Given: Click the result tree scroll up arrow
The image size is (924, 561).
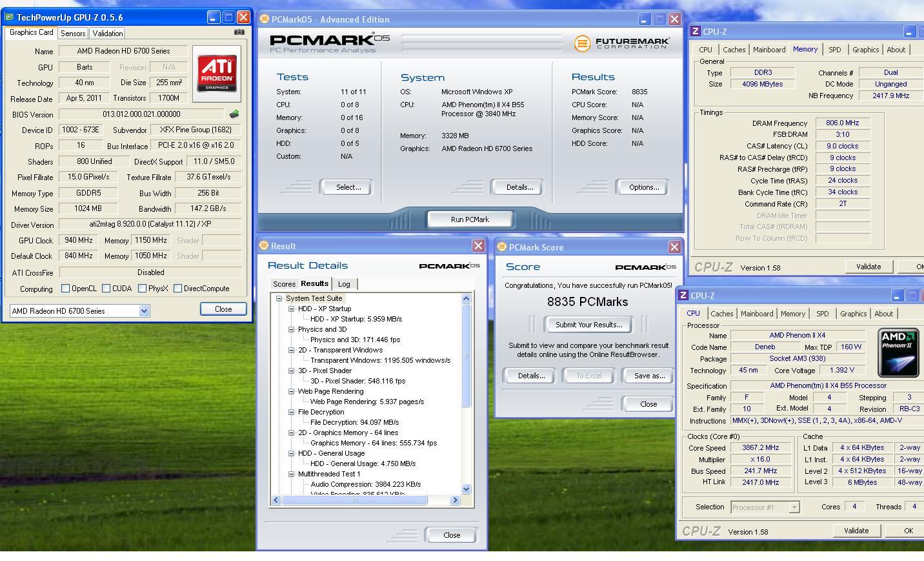Looking at the screenshot, I should (x=467, y=298).
